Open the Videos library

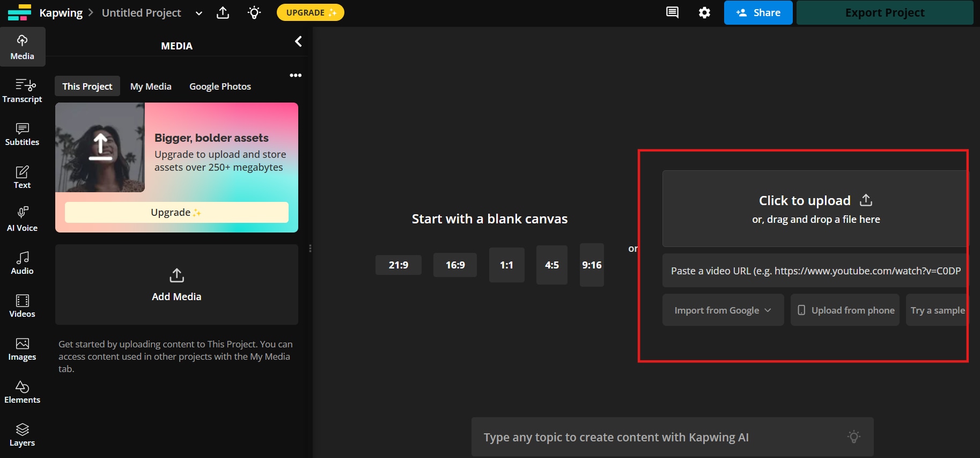coord(23,306)
